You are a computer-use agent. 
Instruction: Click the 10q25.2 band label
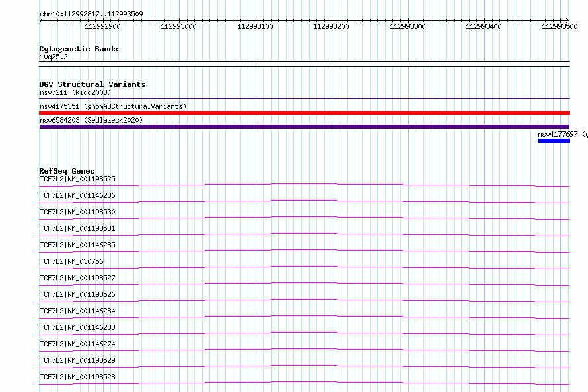point(54,57)
